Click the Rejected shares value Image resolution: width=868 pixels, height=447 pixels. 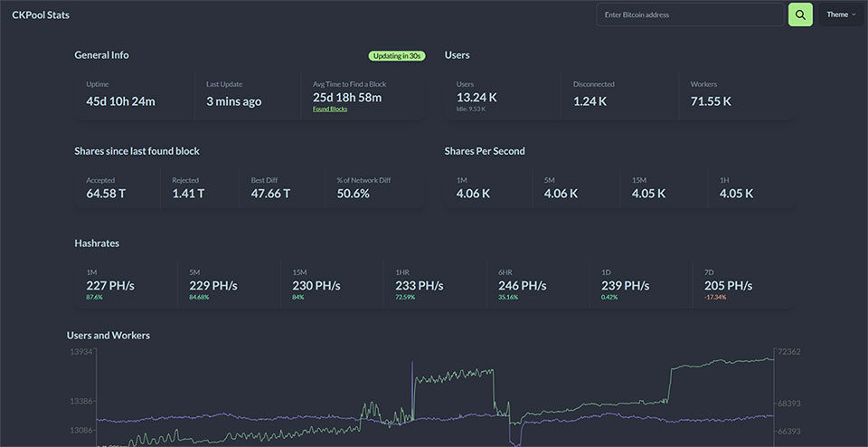point(188,194)
